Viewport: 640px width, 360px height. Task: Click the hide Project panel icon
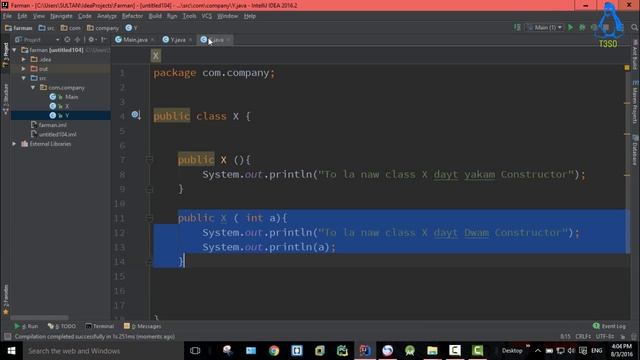(x=104, y=40)
